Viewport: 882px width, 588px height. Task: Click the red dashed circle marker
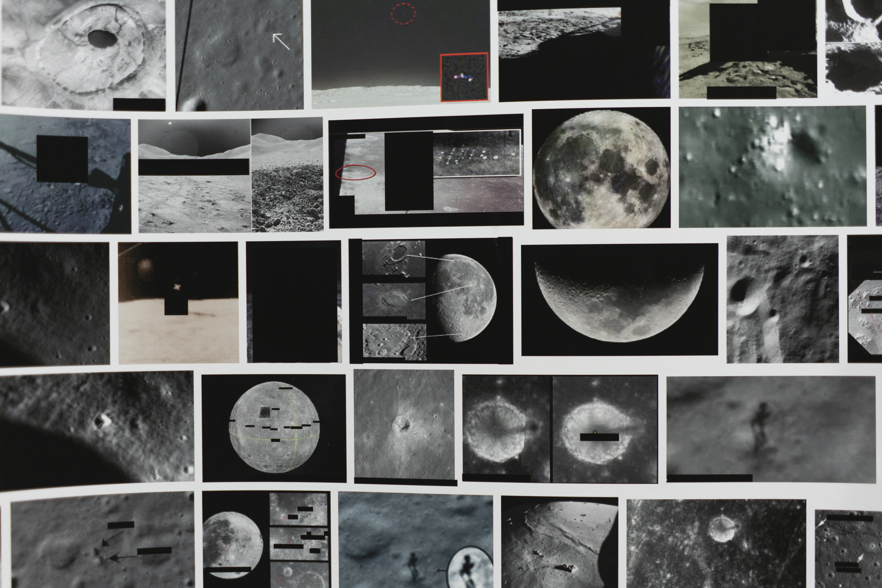pyautogui.click(x=403, y=14)
